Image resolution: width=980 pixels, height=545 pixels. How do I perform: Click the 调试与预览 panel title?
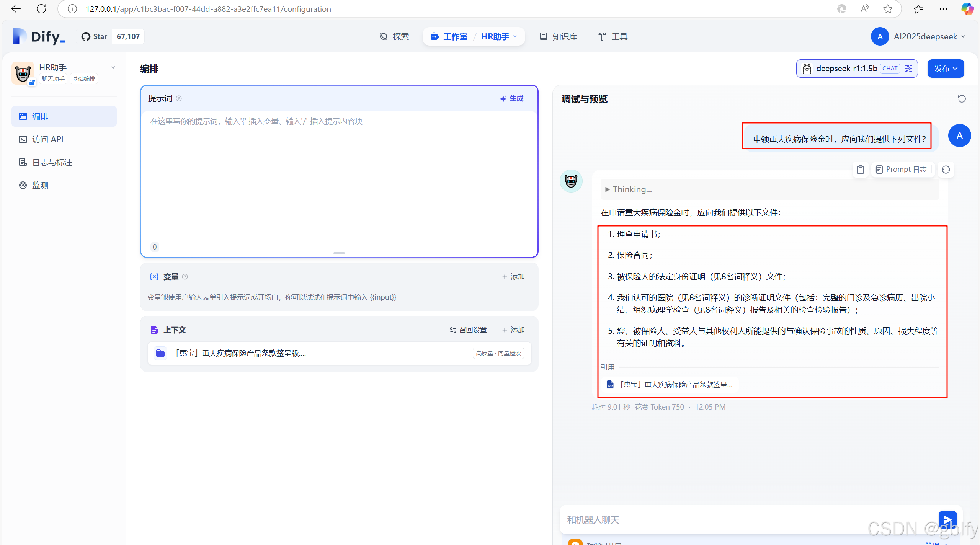tap(585, 99)
